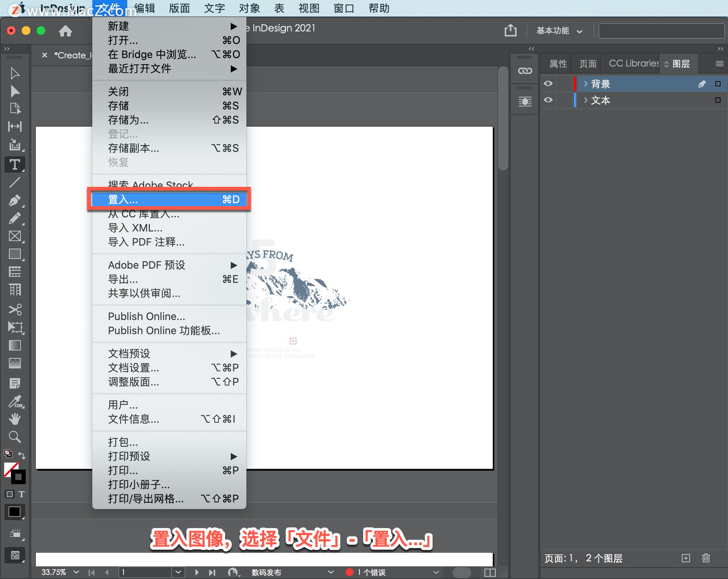This screenshot has width=728, height=579.
Task: Hide the 文本 layer
Action: 548,100
